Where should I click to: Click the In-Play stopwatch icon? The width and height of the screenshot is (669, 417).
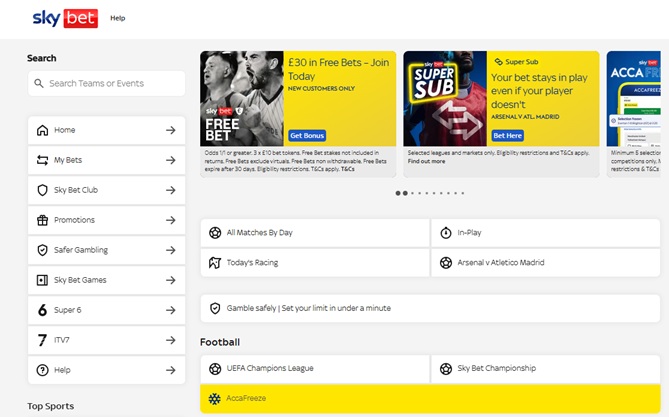(446, 233)
